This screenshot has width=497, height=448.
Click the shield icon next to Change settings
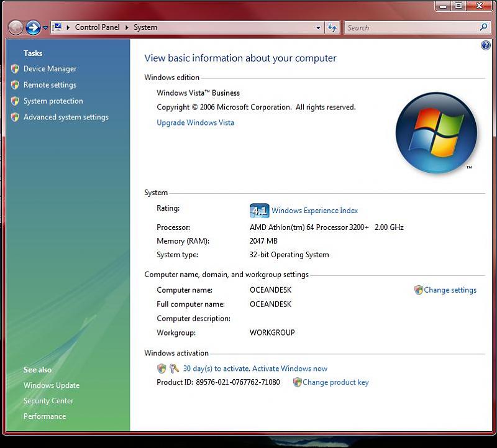419,290
